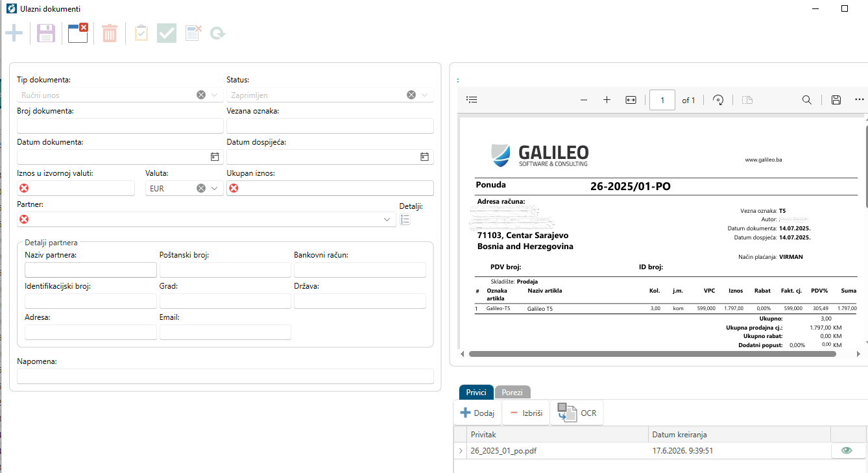
Task: Zoom in the PDF with the plus icon
Action: coord(607,100)
